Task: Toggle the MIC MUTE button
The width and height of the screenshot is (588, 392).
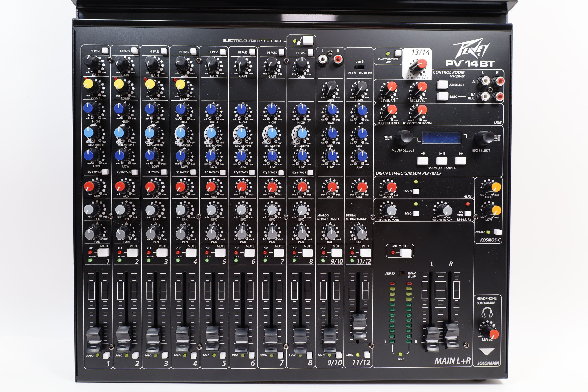Action: click(x=405, y=253)
